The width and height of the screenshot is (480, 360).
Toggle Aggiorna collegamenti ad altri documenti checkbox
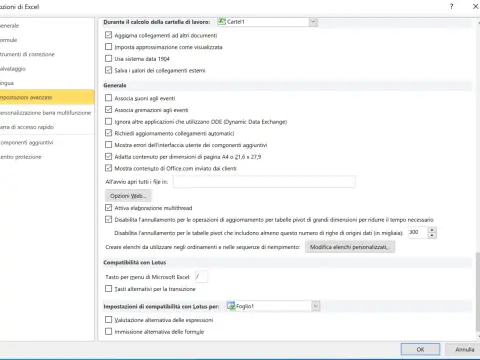pos(108,35)
